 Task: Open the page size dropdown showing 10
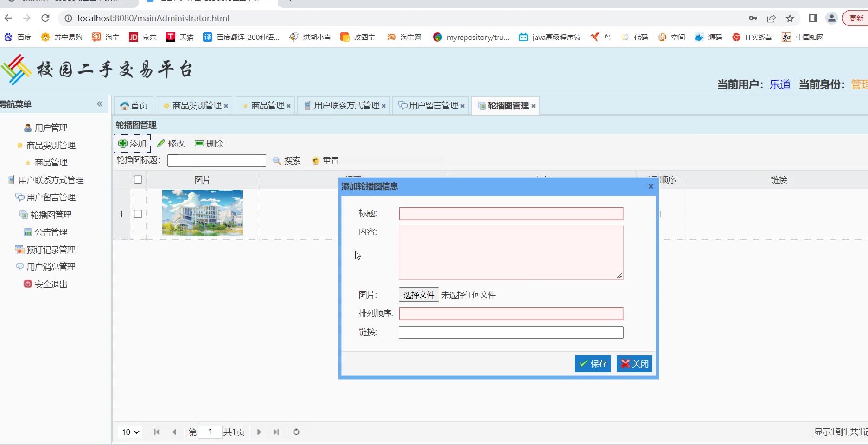[x=130, y=432]
